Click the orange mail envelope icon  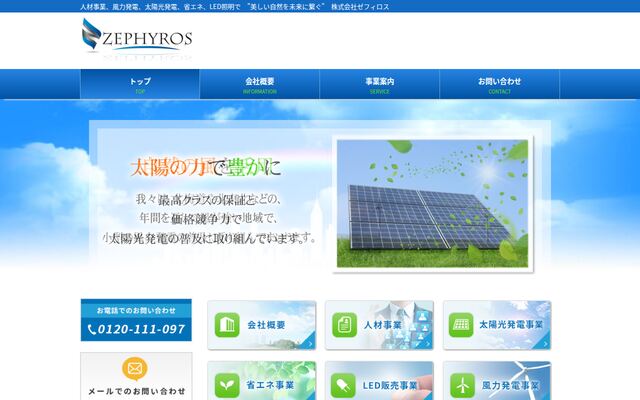coord(135,369)
